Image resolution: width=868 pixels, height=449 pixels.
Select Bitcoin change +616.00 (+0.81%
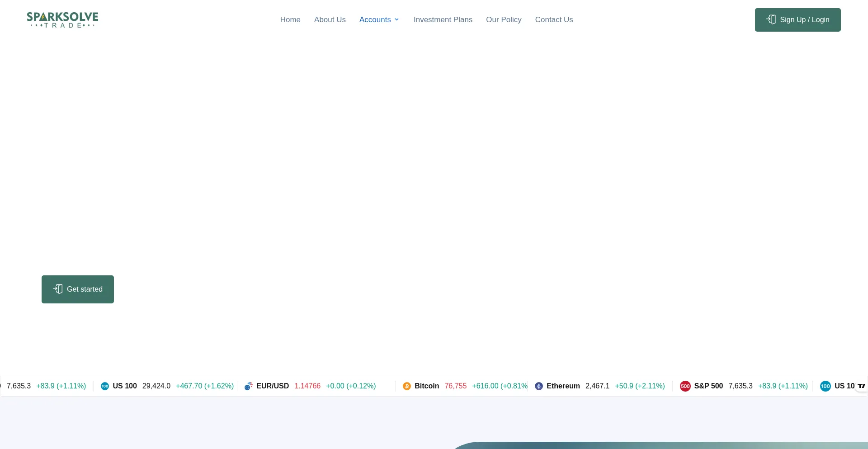pyautogui.click(x=500, y=386)
